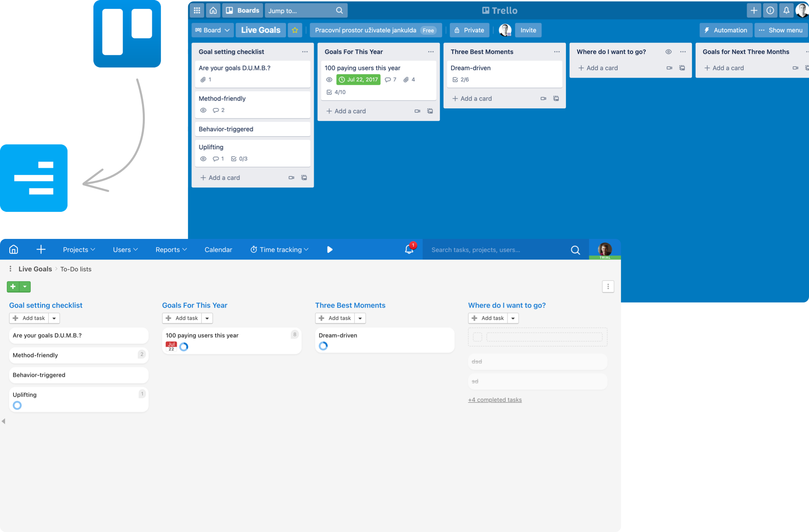Image resolution: width=809 pixels, height=532 pixels.
Task: Click Live Goals breadcrumb
Action: (x=35, y=269)
